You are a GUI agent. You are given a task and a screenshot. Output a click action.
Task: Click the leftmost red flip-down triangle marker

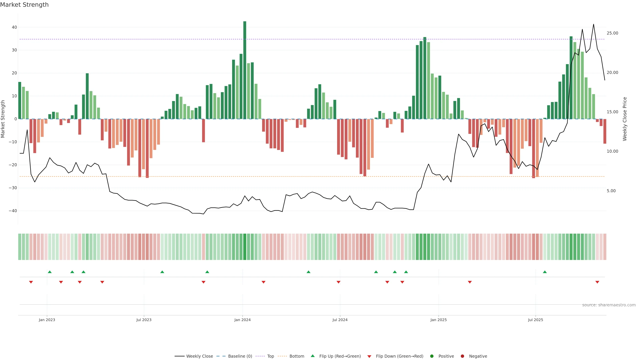(x=31, y=282)
